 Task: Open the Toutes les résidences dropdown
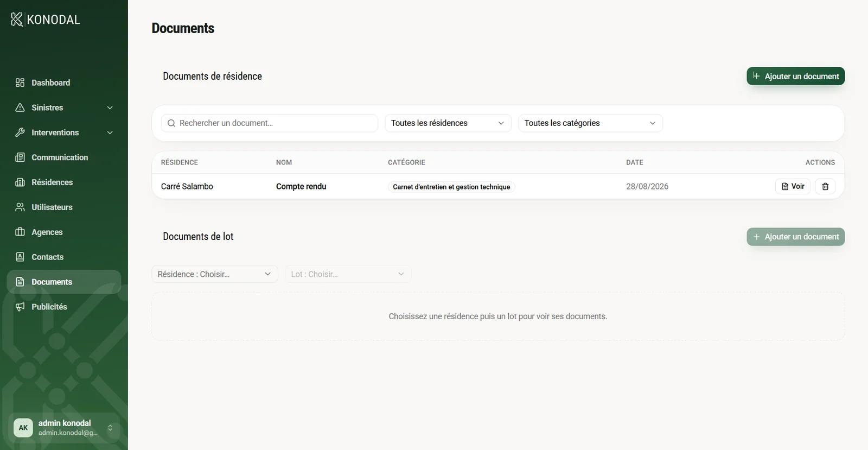click(448, 123)
